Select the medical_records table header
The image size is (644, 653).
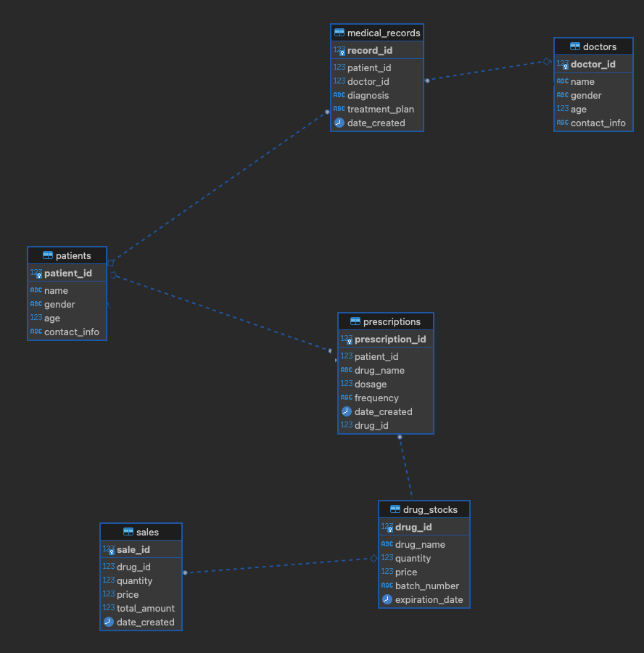[x=377, y=33]
